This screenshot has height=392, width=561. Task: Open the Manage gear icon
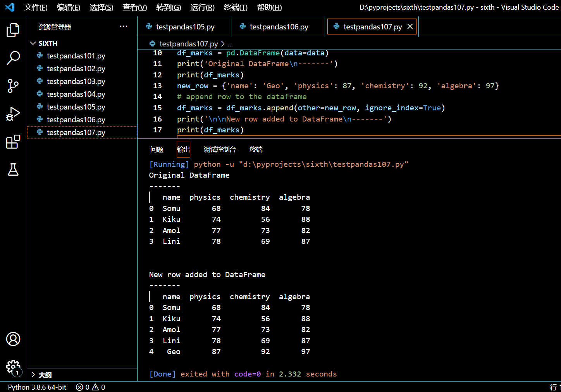13,367
